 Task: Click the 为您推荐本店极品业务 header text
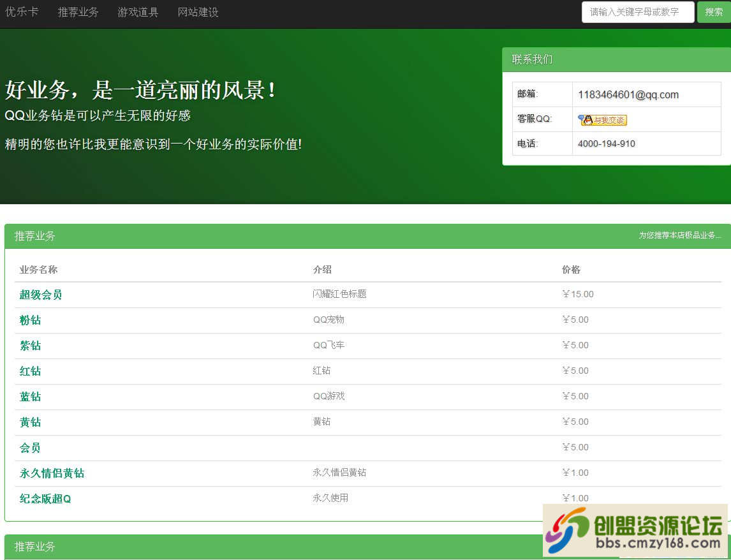(680, 235)
